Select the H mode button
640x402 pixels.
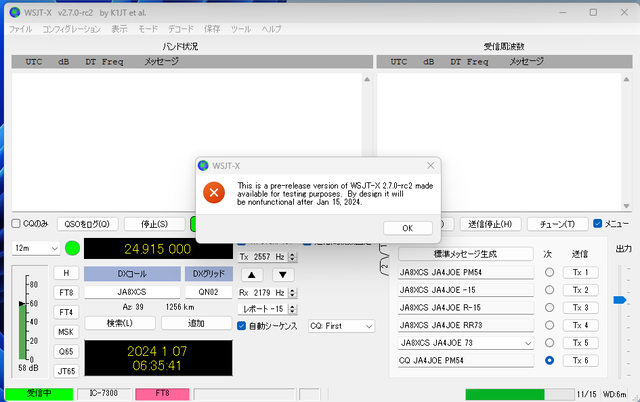tap(66, 273)
